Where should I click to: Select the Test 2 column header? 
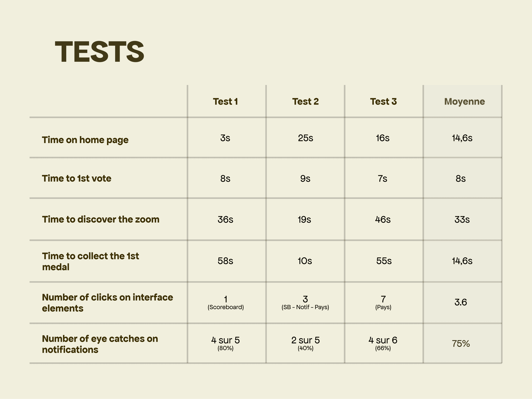[x=306, y=101]
